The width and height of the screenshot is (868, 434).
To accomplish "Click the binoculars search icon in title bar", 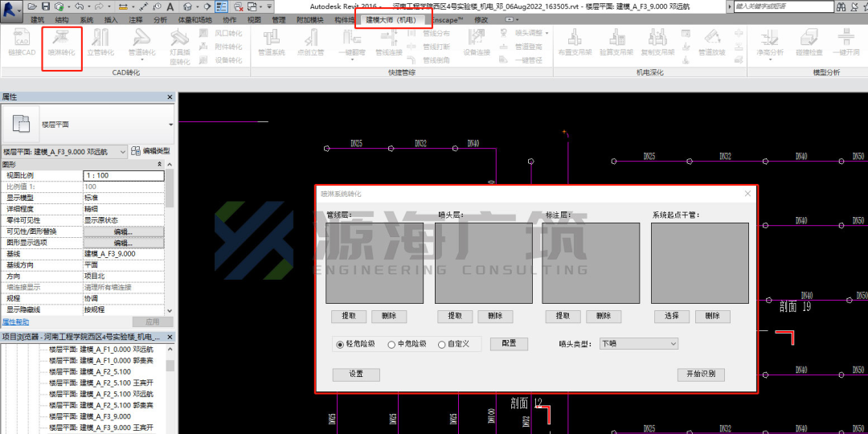I will coord(841,6).
